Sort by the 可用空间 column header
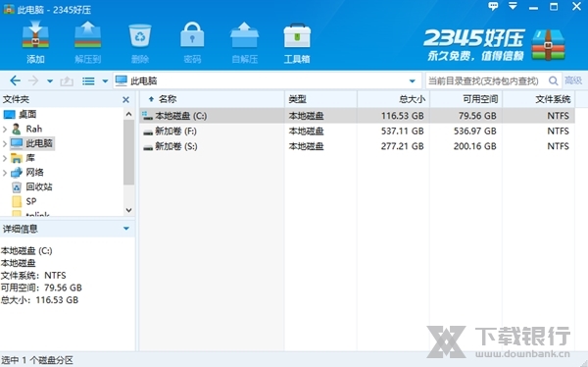The height and width of the screenshot is (367, 588). [466, 99]
